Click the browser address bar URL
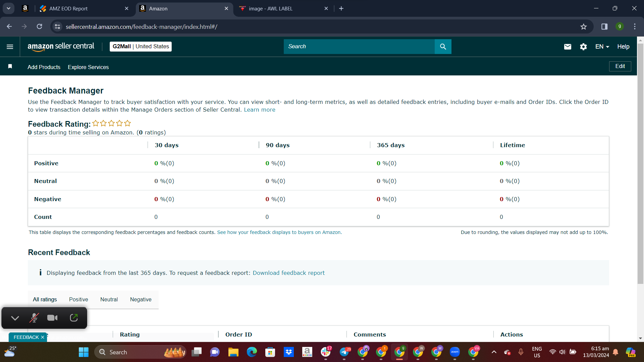Viewport: 644px width, 362px height. tap(141, 27)
